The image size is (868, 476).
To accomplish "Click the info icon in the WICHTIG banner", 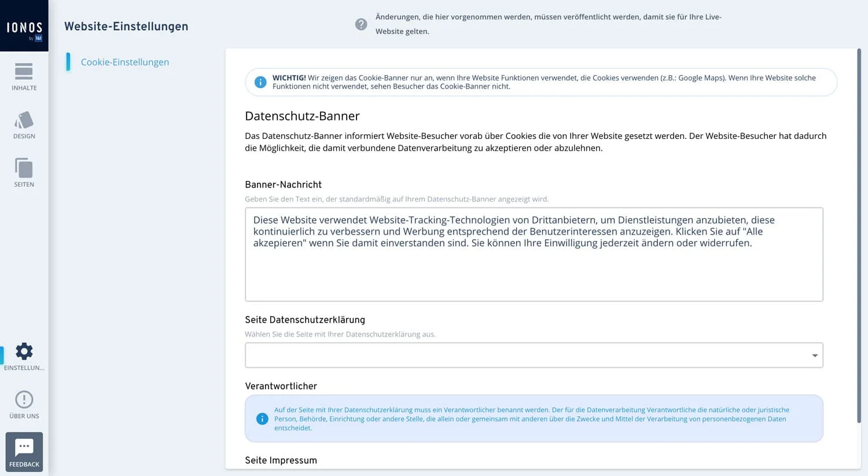I will (x=260, y=82).
